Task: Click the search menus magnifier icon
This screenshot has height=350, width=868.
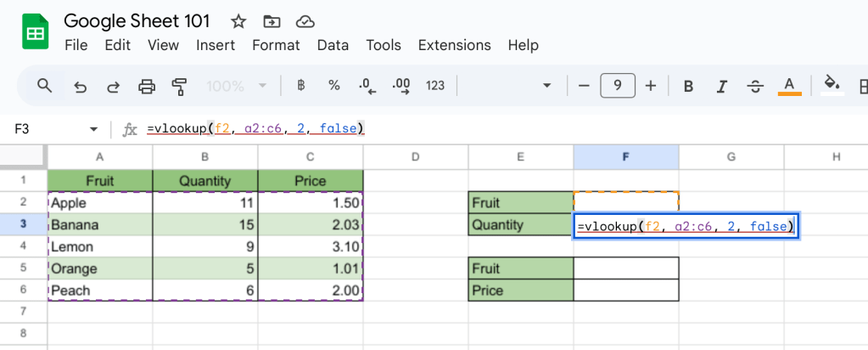Action: (x=44, y=86)
